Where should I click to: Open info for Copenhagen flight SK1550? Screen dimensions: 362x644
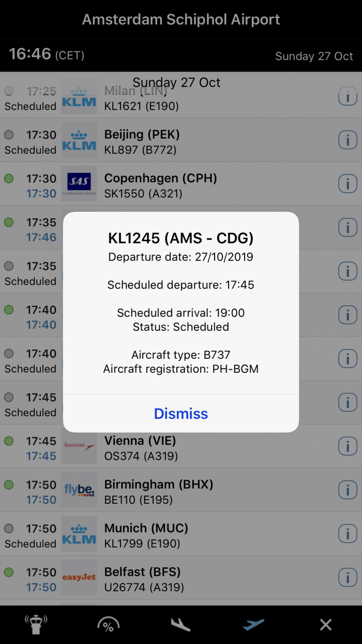pos(348,183)
